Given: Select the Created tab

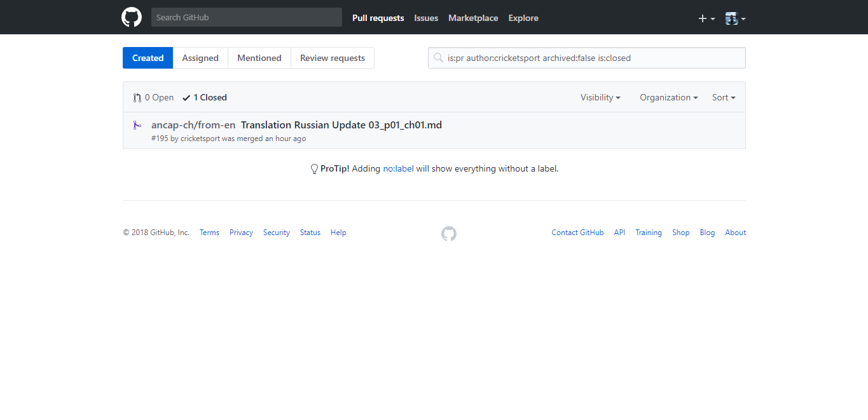Looking at the screenshot, I should coord(148,58).
